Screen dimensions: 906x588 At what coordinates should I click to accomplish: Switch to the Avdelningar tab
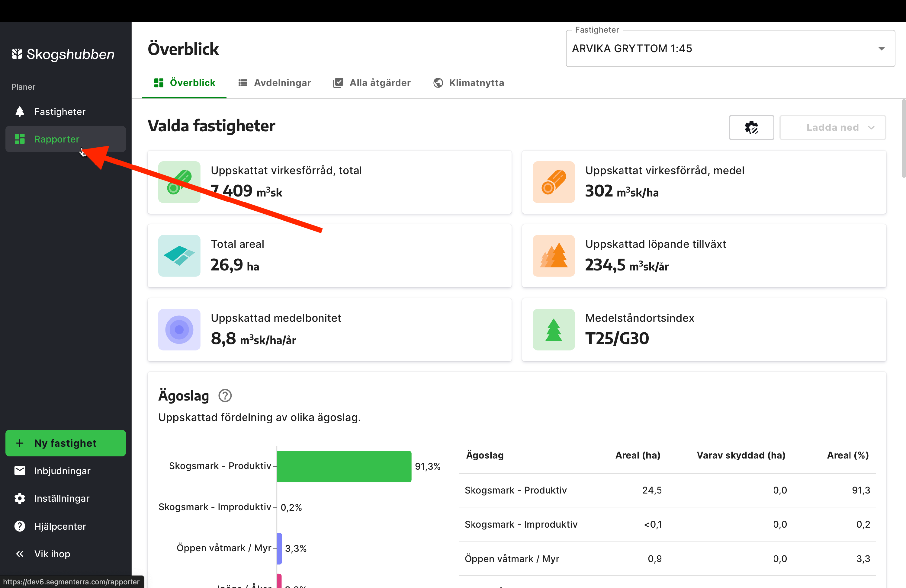275,83
